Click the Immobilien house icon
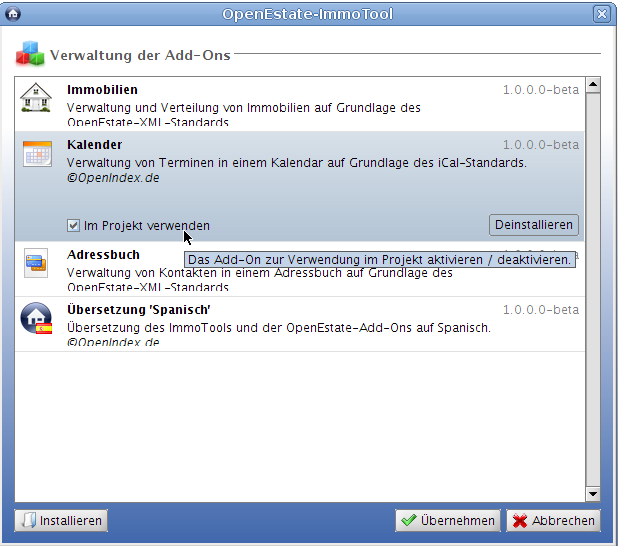This screenshot has width=618, height=546. (36, 99)
